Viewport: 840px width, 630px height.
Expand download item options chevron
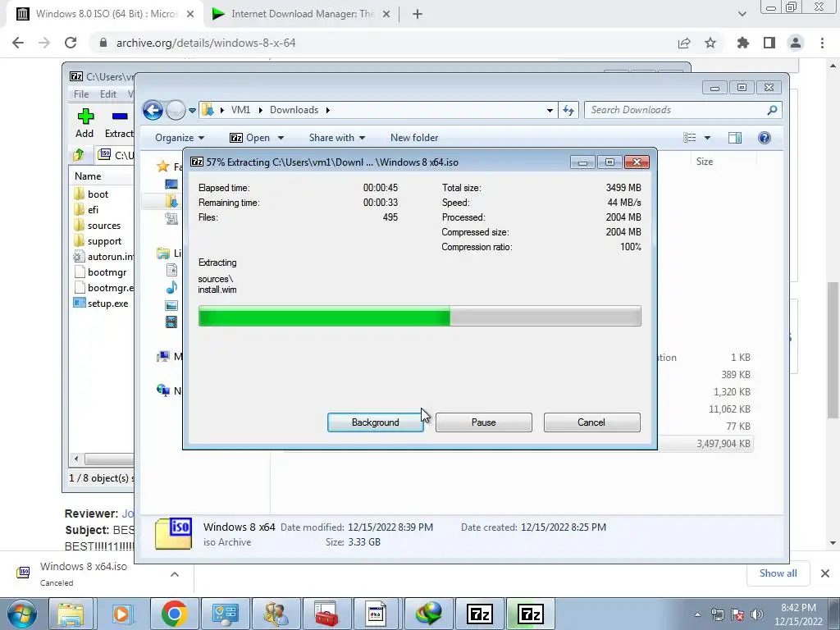175,573
